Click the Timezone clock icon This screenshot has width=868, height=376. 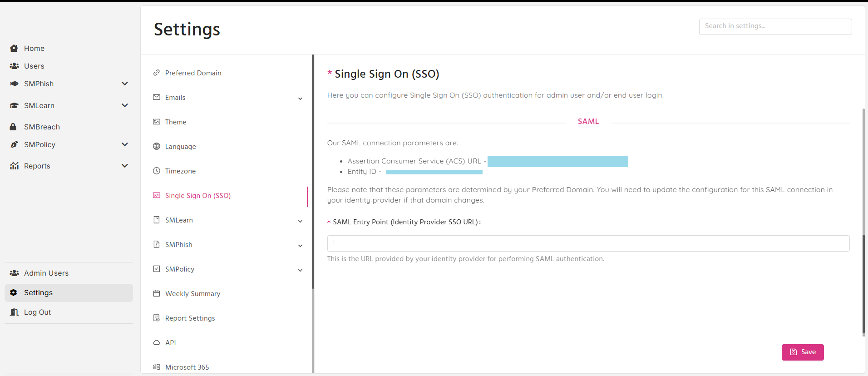tap(157, 171)
